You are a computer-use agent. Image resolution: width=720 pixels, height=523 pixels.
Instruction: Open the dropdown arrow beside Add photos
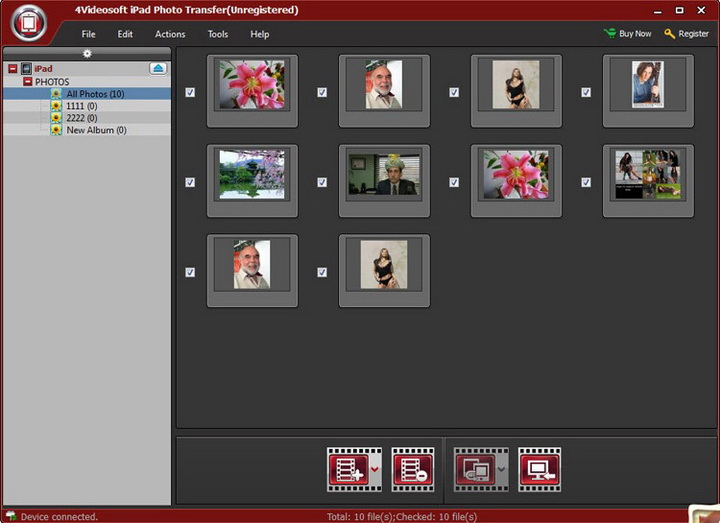375,468
